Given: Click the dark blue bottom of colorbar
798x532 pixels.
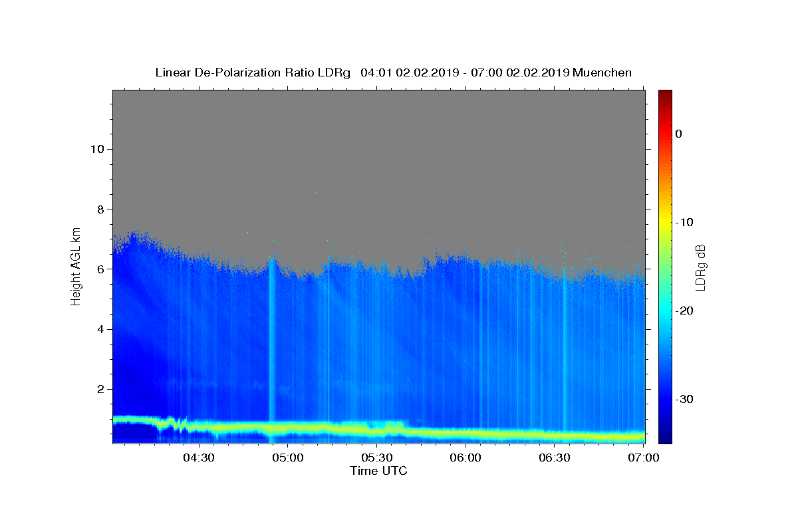Looking at the screenshot, I should pyautogui.click(x=665, y=436).
